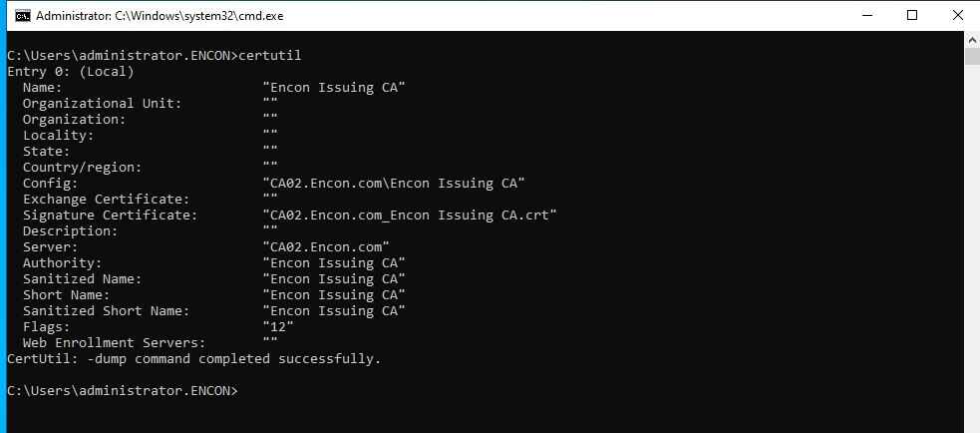Click the Server value "CA02.Encon.com"
This screenshot has width=980, height=433.
325,247
